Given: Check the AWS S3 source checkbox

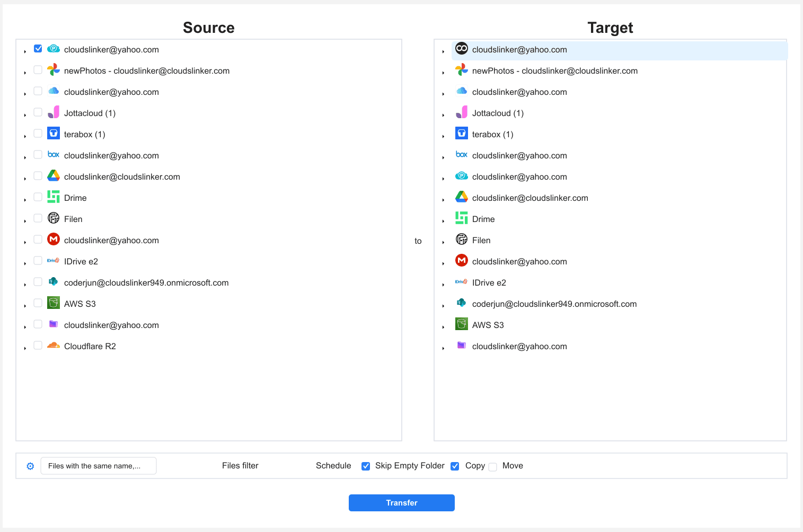Looking at the screenshot, I should tap(38, 303).
